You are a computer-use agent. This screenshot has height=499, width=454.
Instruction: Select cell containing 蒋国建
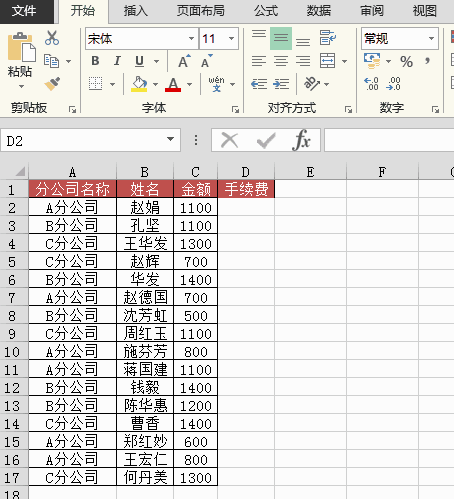click(x=145, y=369)
